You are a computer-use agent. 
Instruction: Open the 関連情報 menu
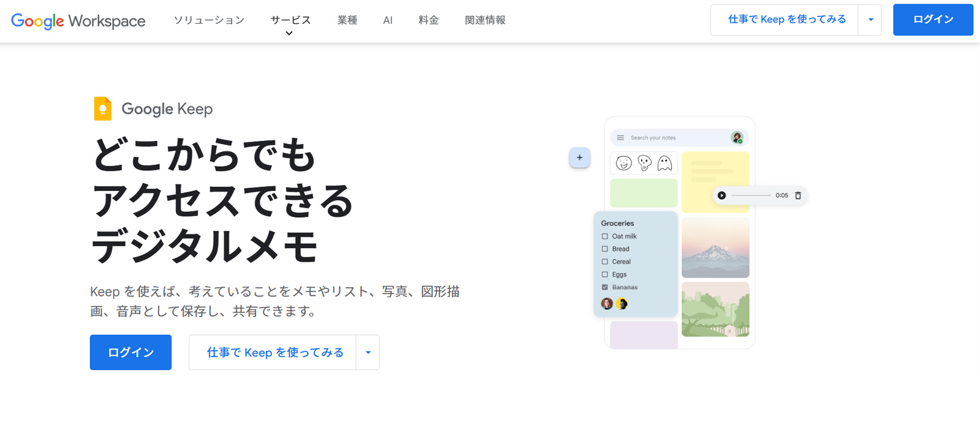[x=485, y=20]
